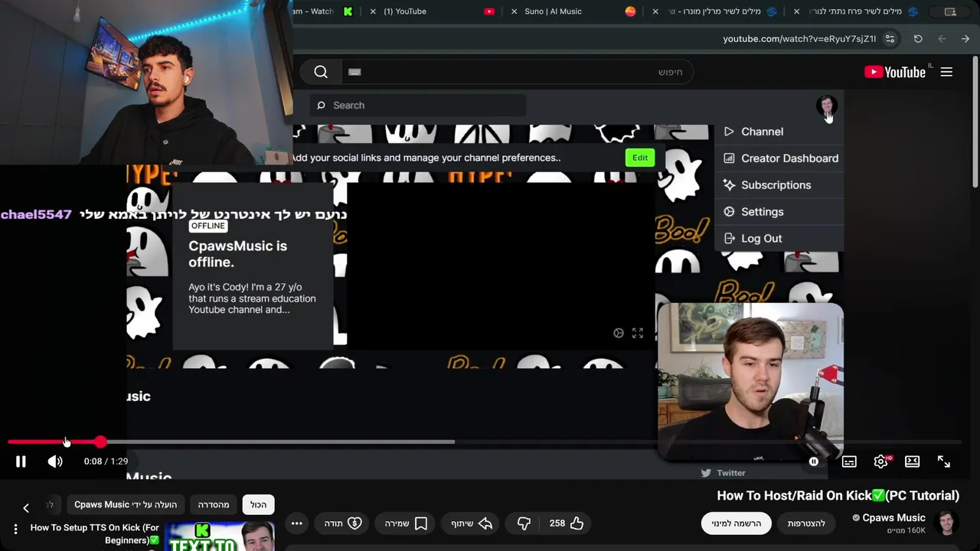Reload the page in the browser
This screenshot has height=551, width=980.
tap(918, 38)
